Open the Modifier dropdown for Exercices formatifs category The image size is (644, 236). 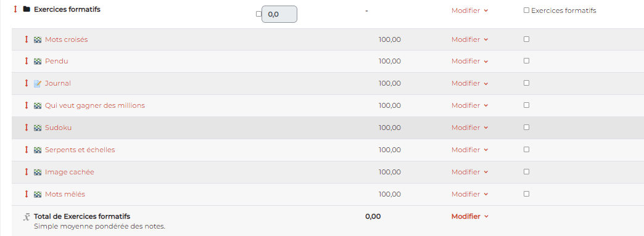point(470,10)
